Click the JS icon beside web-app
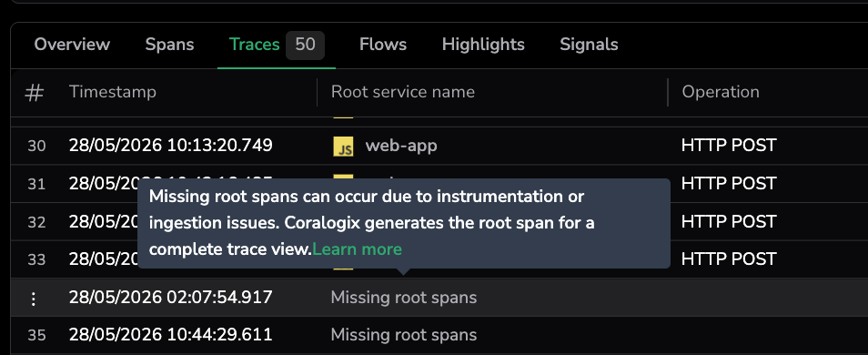The width and height of the screenshot is (868, 355). tap(343, 147)
